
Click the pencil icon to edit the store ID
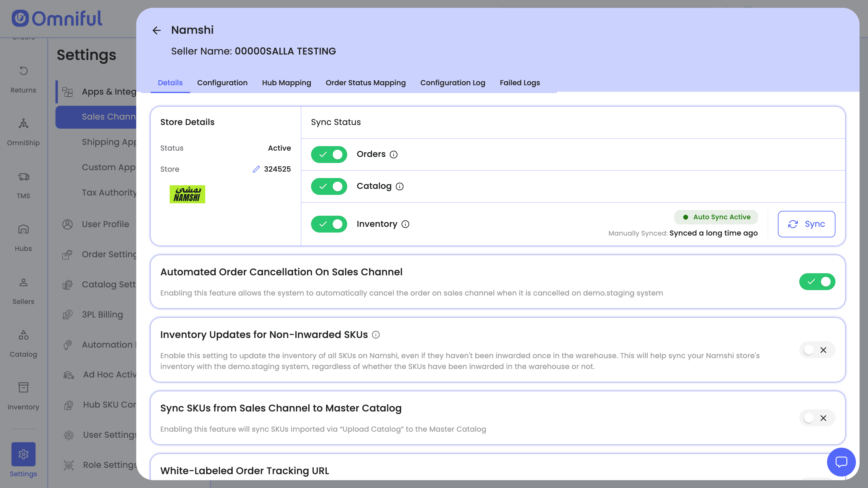pyautogui.click(x=256, y=169)
